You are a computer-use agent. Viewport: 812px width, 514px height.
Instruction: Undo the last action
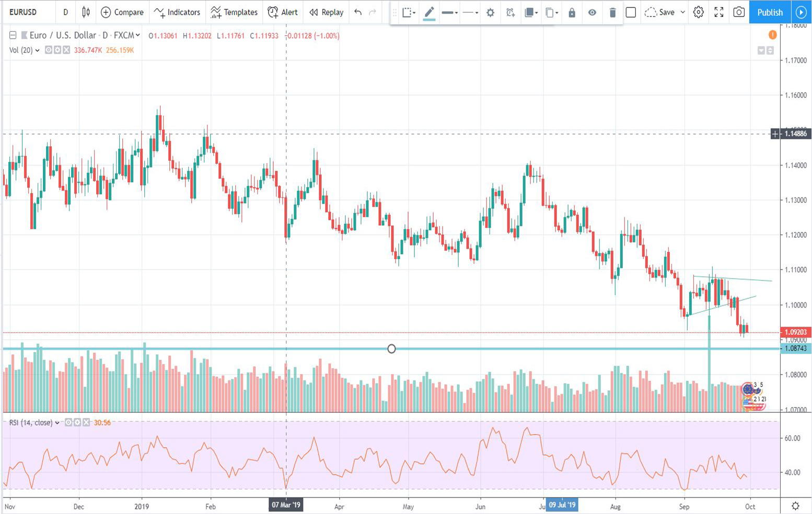click(358, 12)
